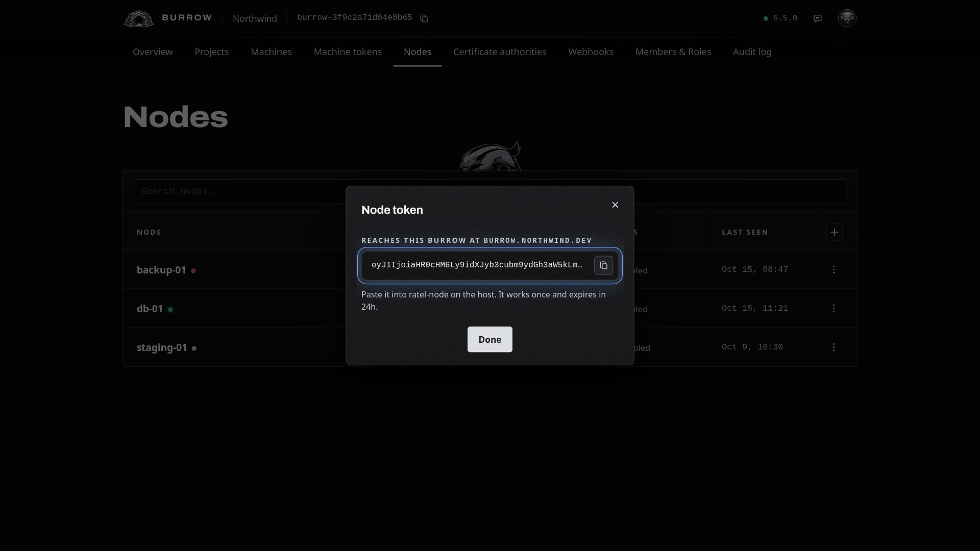980x551 pixels.
Task: Open actions menu for db-01
Action: [x=834, y=308]
